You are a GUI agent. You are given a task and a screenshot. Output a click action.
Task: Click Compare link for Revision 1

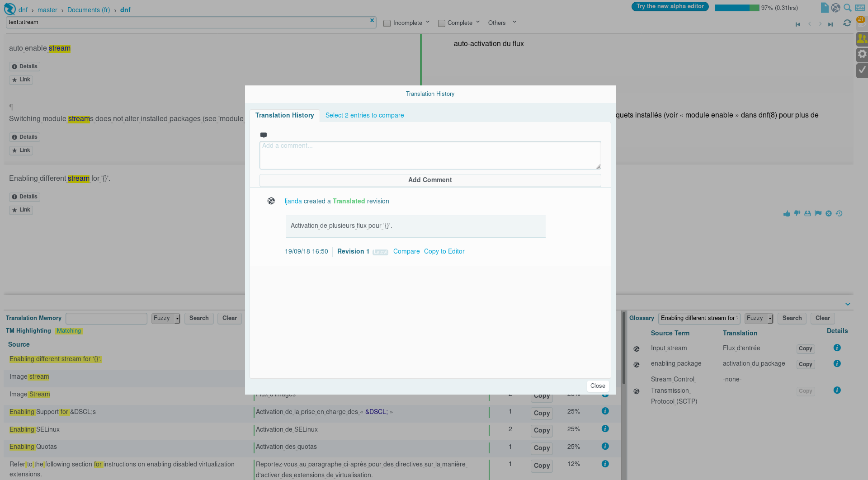406,251
